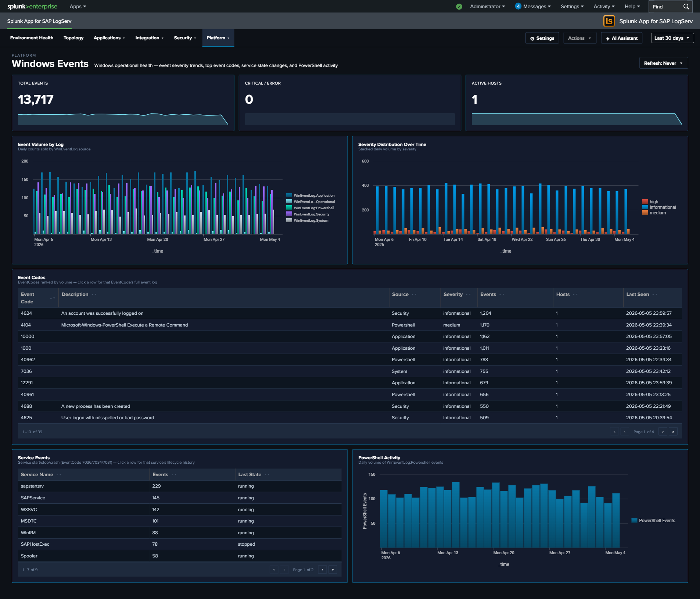Open the Topology tab

tap(73, 38)
